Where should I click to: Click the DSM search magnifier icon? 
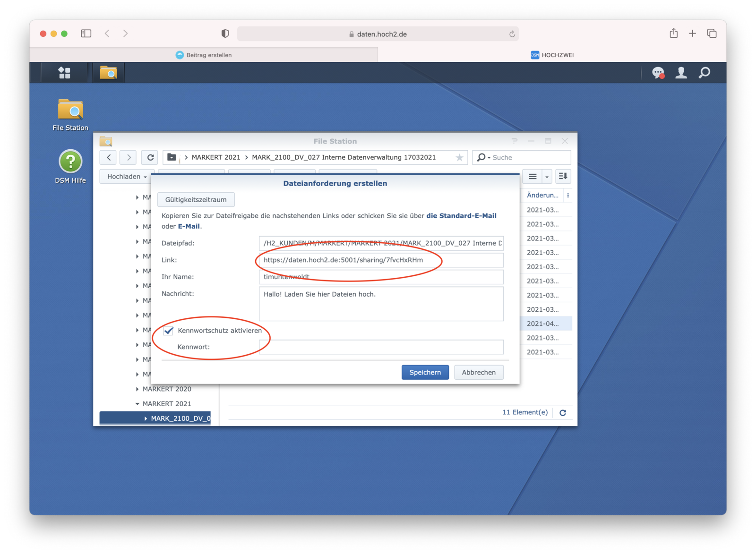(704, 73)
